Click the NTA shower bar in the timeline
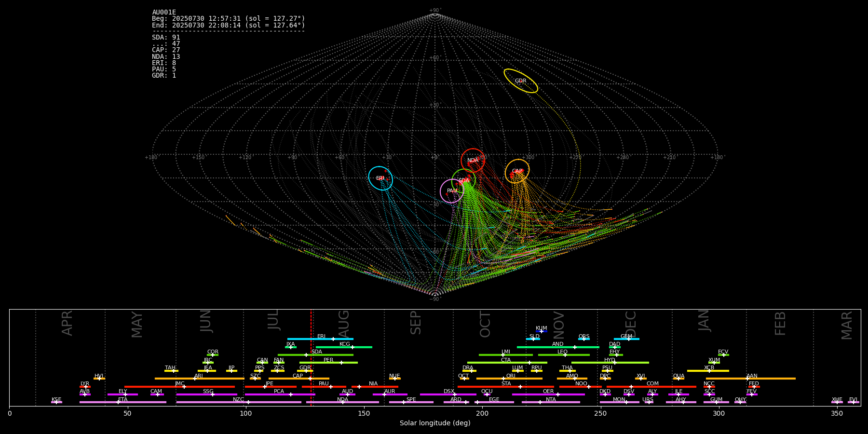The width and height of the screenshot is (868, 434). tap(551, 402)
